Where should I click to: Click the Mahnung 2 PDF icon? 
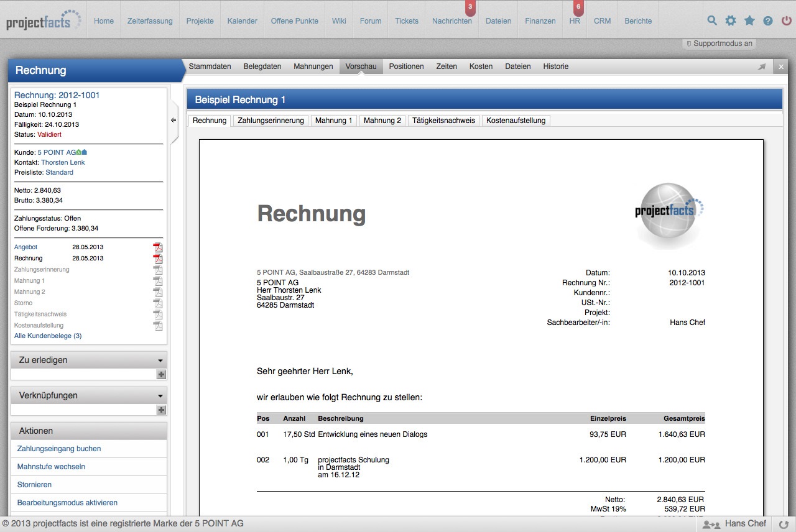point(158,292)
